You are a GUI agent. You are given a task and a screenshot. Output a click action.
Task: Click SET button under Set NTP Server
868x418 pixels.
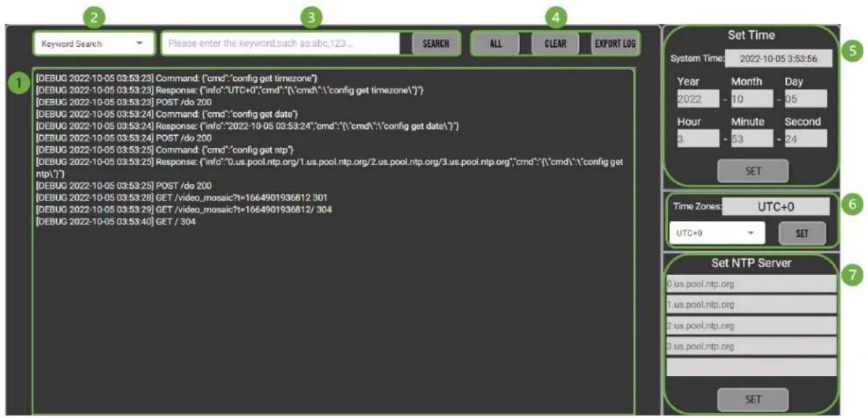point(753,399)
